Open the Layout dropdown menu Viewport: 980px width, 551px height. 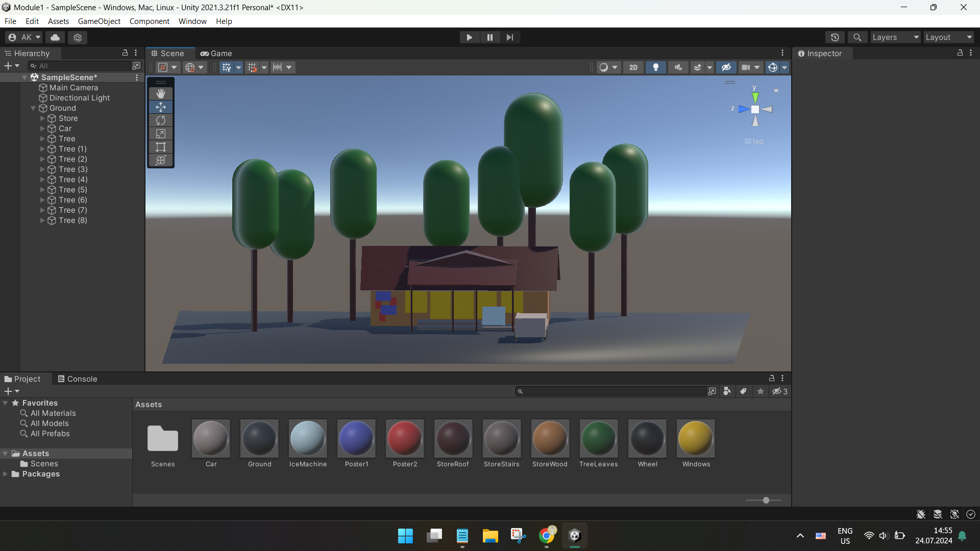[949, 36]
